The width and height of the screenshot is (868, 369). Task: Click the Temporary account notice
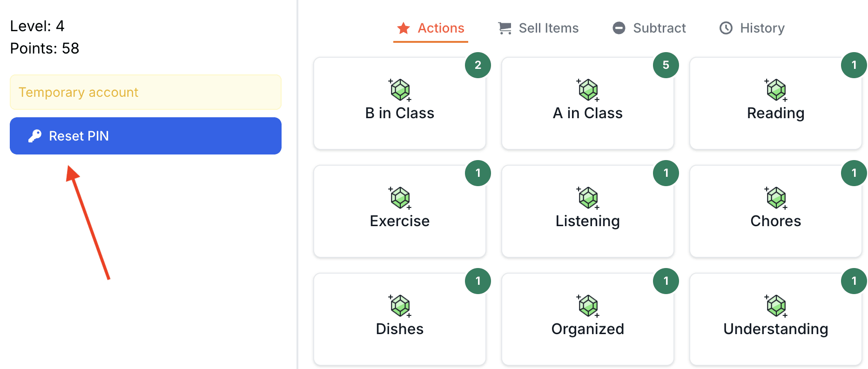(146, 92)
